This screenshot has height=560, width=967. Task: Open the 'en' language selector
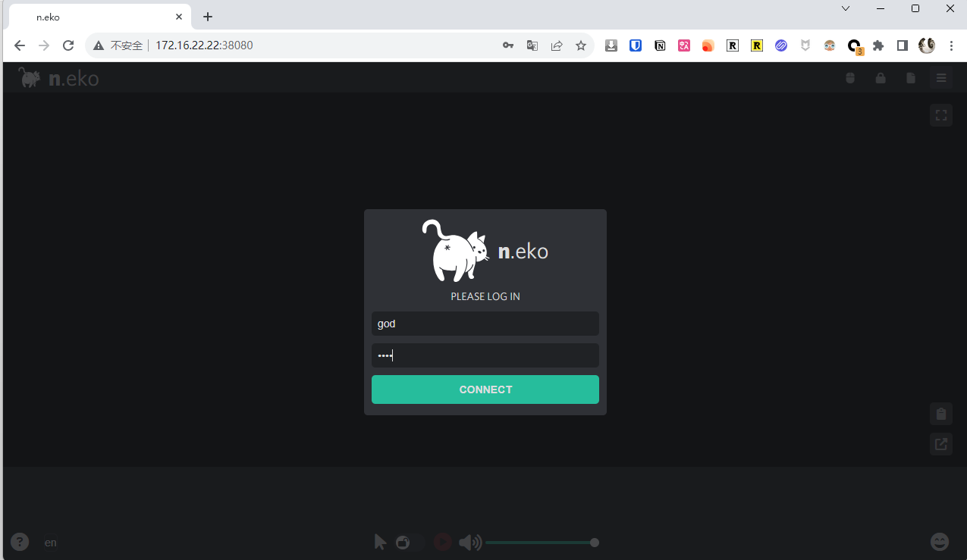(x=50, y=543)
